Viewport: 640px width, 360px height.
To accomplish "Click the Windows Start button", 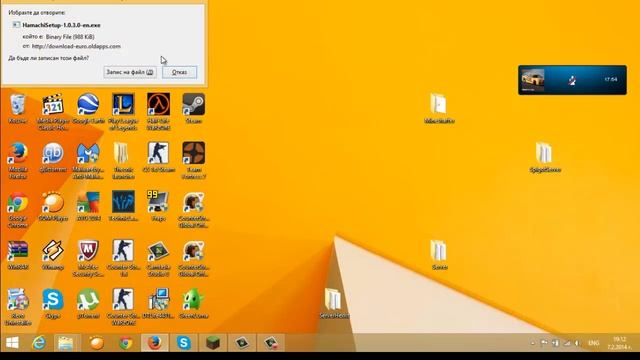I will click(12, 343).
